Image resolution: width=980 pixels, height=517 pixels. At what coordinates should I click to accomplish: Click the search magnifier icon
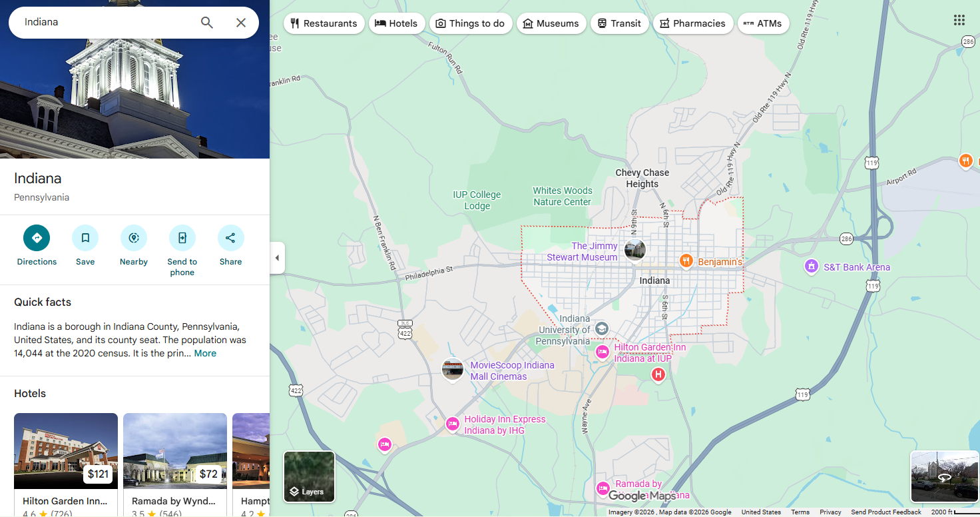pos(207,23)
